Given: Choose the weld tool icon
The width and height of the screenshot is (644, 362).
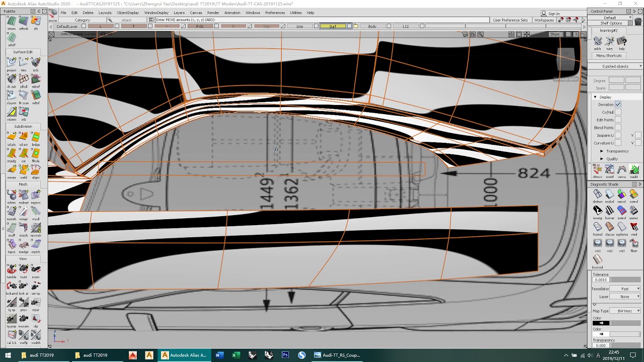Looking at the screenshot, I should [24, 169].
